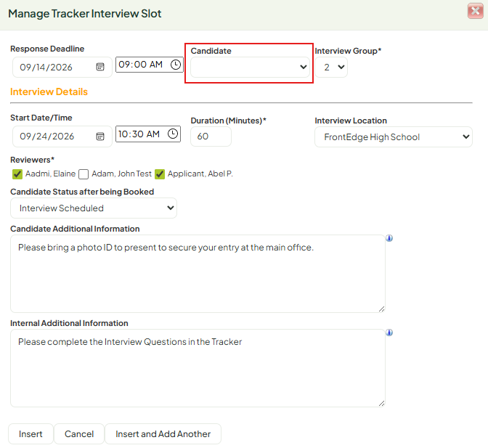488x448 pixels.
Task: Click the Interview Location label
Action: point(351,121)
